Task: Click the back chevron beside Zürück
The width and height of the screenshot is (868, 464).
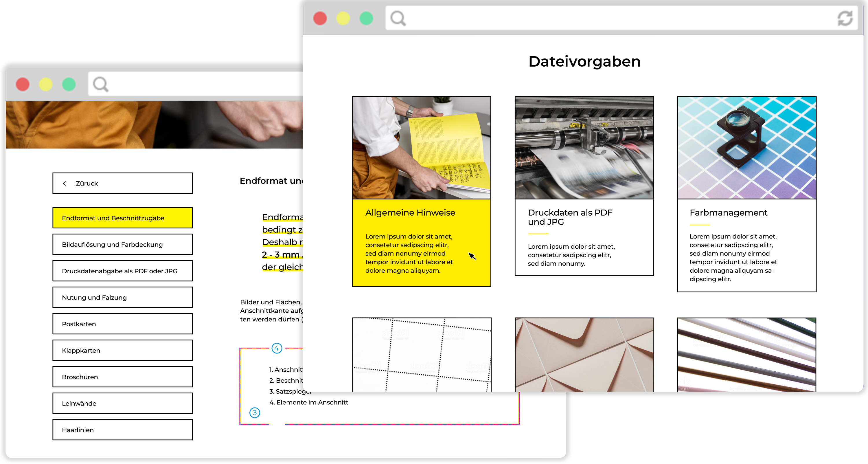Action: click(x=64, y=184)
